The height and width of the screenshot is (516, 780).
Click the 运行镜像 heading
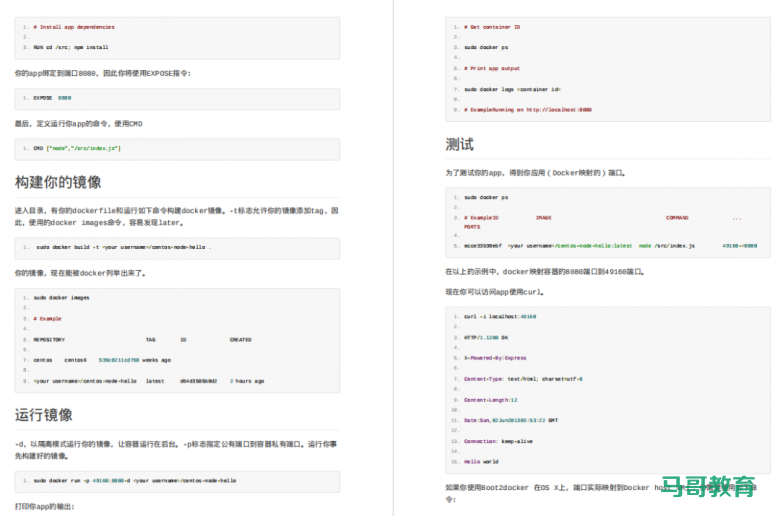pyautogui.click(x=44, y=414)
